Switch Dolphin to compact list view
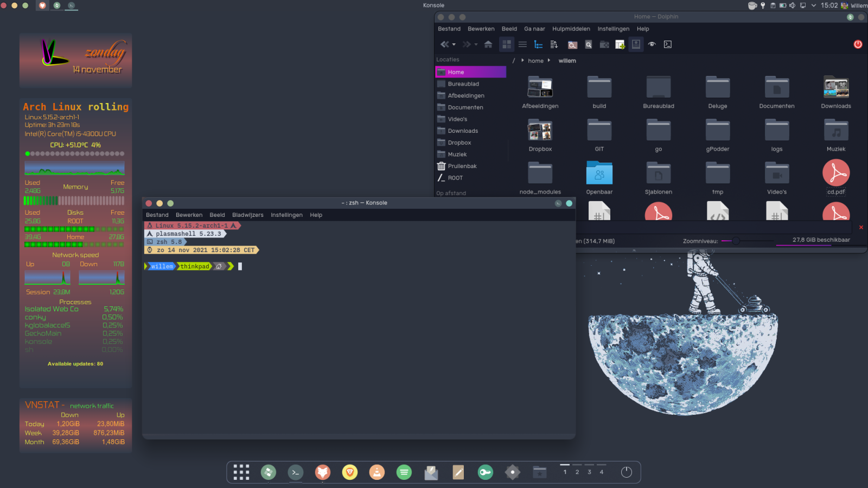The image size is (868, 488). (x=522, y=44)
